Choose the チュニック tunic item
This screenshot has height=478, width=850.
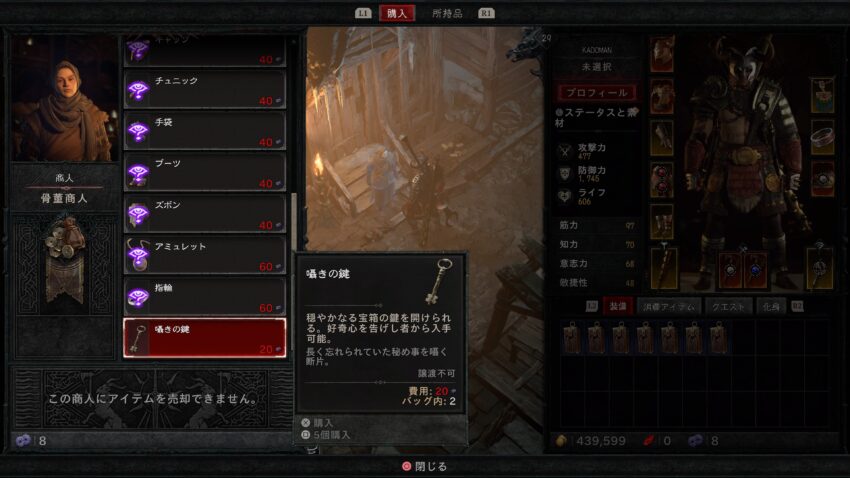[x=205, y=89]
